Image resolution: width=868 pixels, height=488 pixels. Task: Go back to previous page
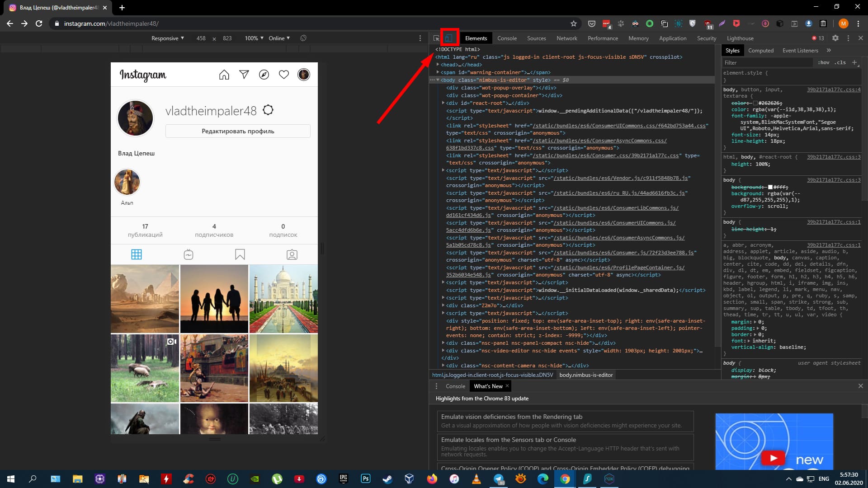click(10, 23)
